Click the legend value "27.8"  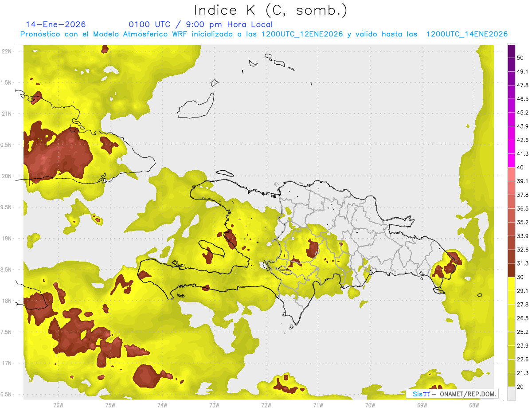[x=523, y=305]
